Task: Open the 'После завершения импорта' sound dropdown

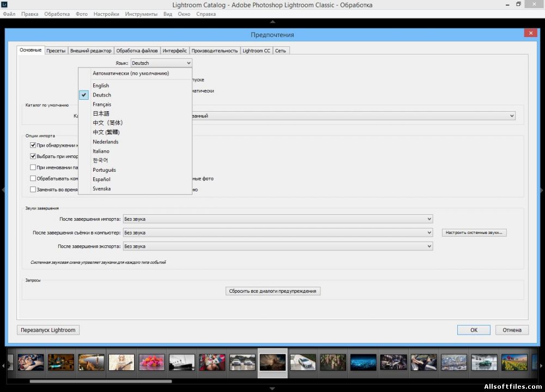Action: pyautogui.click(x=278, y=219)
